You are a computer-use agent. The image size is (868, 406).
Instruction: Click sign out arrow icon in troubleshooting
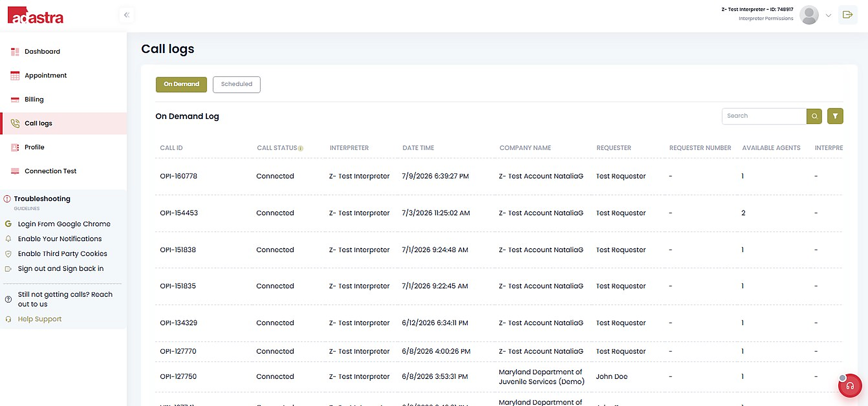pos(8,269)
